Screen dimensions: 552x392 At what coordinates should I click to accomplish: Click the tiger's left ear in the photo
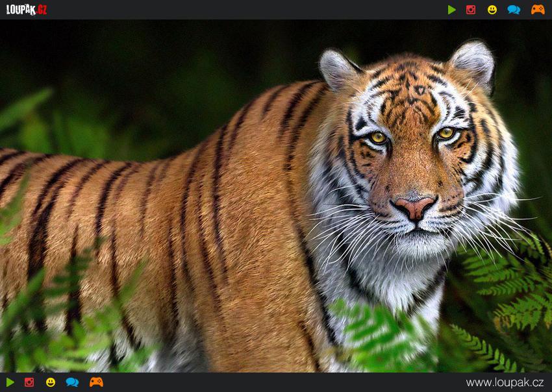point(338,69)
